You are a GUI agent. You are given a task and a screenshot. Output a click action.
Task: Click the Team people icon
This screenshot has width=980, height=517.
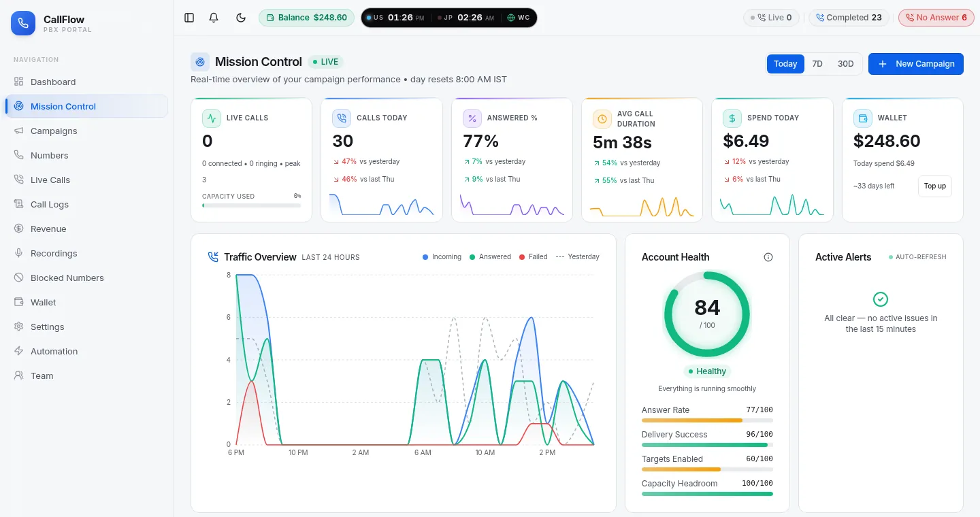(x=18, y=376)
